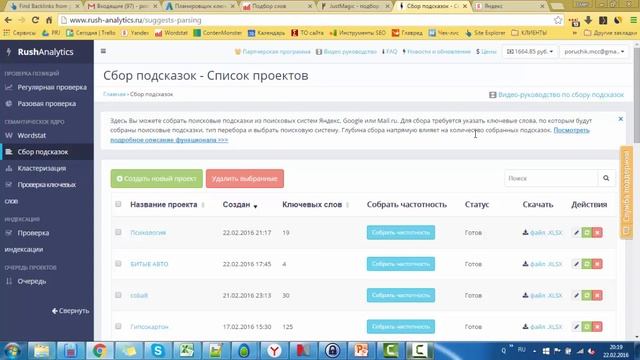Select the Гипсокартон project checkbox
The height and width of the screenshot is (360, 640).
[x=118, y=326]
